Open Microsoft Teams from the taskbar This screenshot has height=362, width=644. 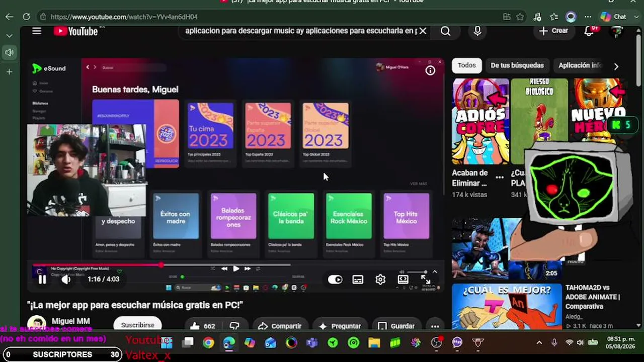312,343
